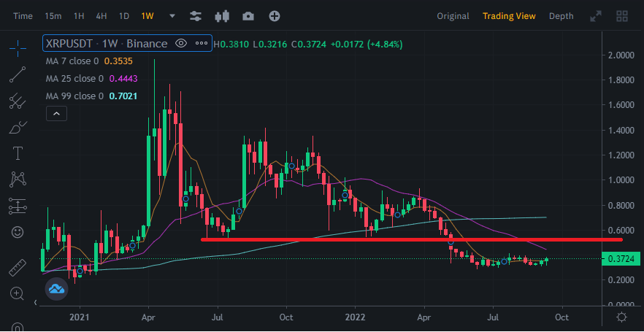Click the 2021 label on time axis
This screenshot has height=332, width=644.
coord(80,317)
